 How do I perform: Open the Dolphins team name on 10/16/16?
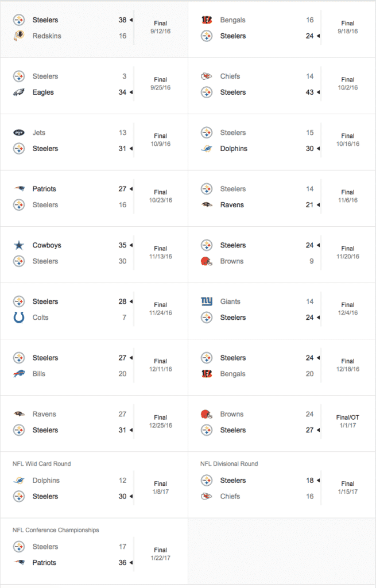coord(234,149)
